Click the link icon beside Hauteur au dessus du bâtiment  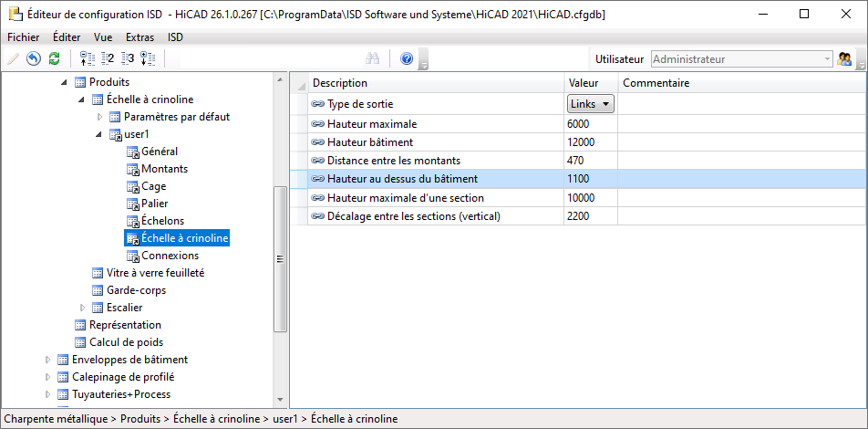(x=317, y=179)
